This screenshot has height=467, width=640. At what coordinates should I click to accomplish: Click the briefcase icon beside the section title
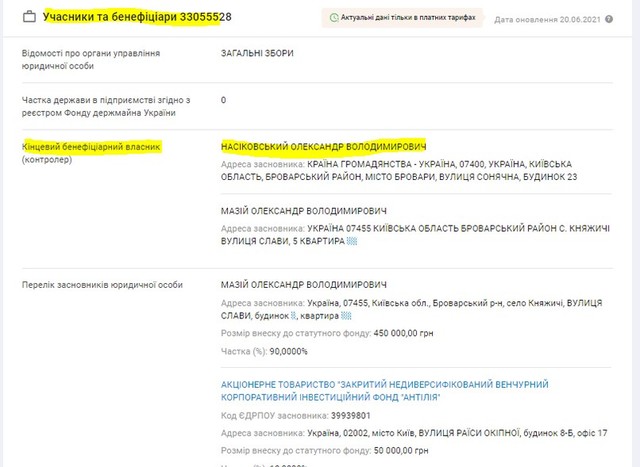[x=28, y=17]
